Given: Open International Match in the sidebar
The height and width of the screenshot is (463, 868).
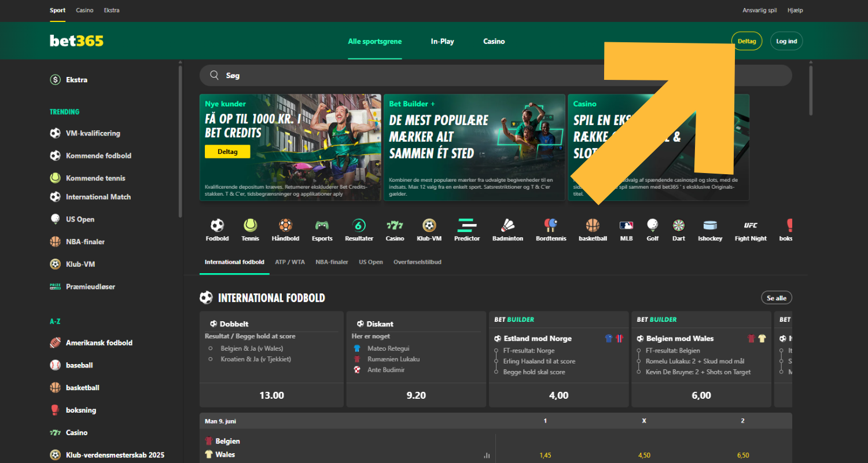Looking at the screenshot, I should pyautogui.click(x=90, y=197).
